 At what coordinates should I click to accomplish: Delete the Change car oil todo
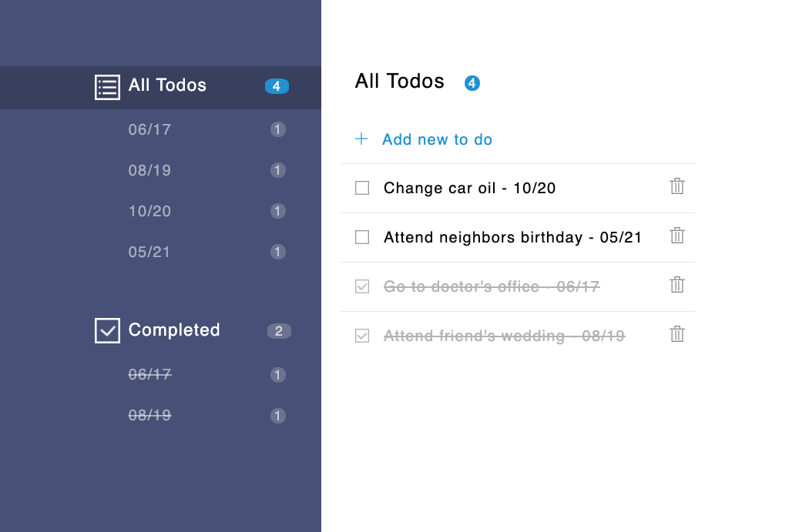pos(677,186)
